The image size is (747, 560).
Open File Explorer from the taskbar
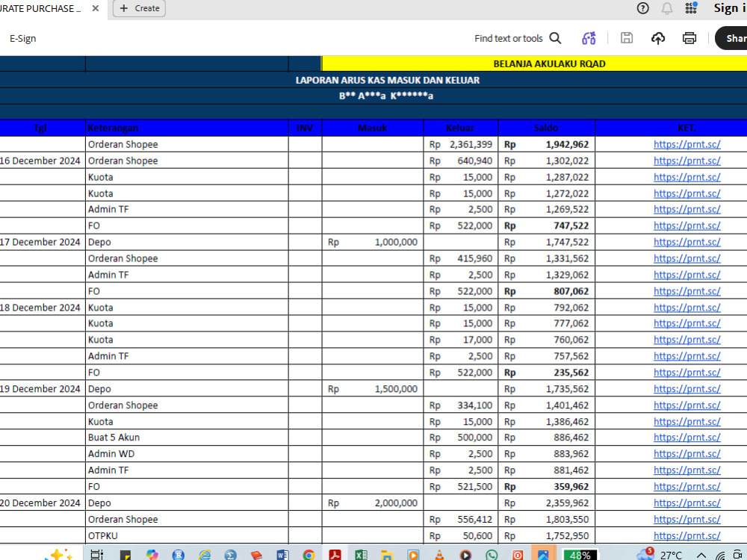pos(387,555)
